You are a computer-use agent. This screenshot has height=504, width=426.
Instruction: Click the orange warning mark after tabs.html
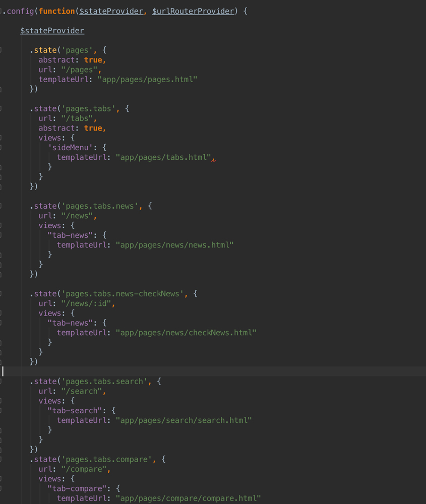[x=214, y=160]
